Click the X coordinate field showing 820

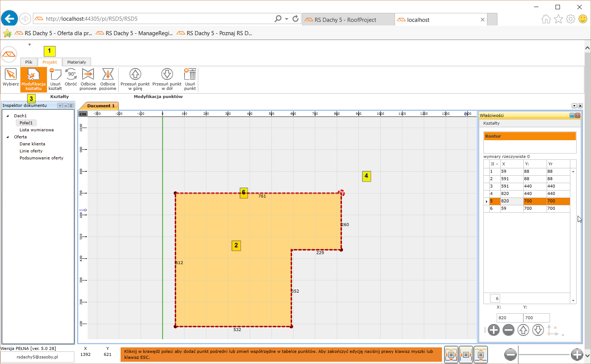pos(509,318)
